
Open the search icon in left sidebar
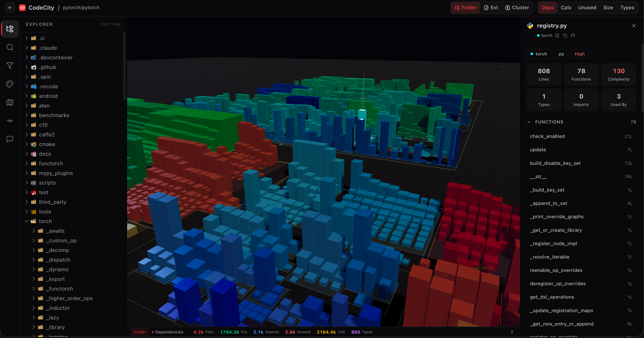coord(10,48)
